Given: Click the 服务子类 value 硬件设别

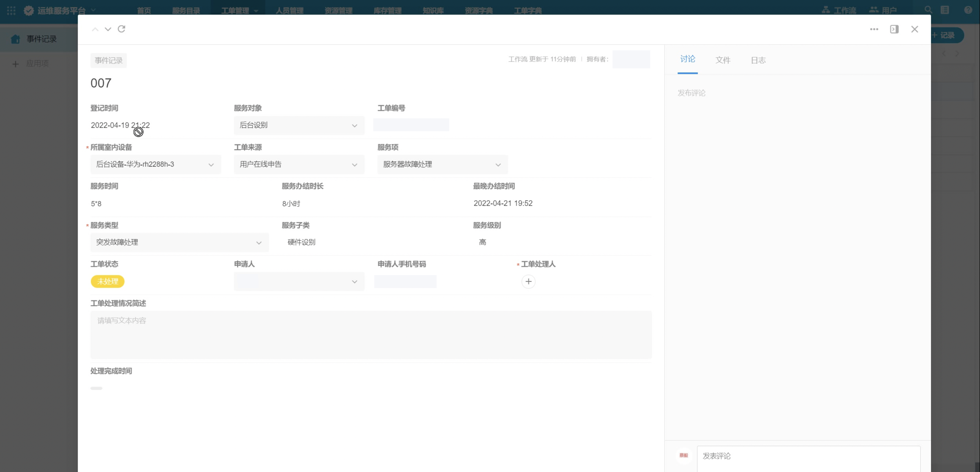Looking at the screenshot, I should [301, 242].
